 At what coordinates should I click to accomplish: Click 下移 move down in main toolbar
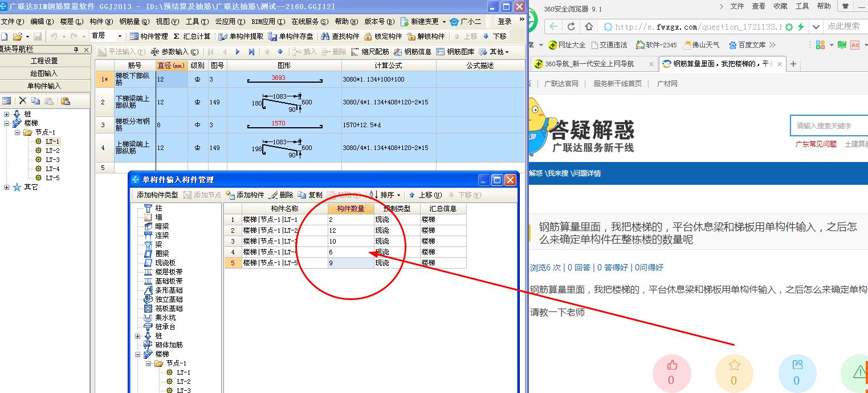494,36
